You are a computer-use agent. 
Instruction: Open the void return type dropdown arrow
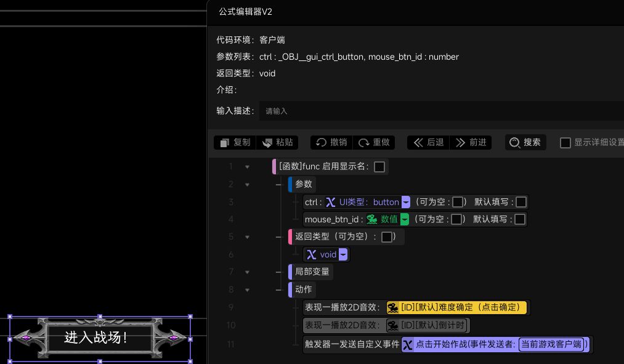[x=343, y=254]
